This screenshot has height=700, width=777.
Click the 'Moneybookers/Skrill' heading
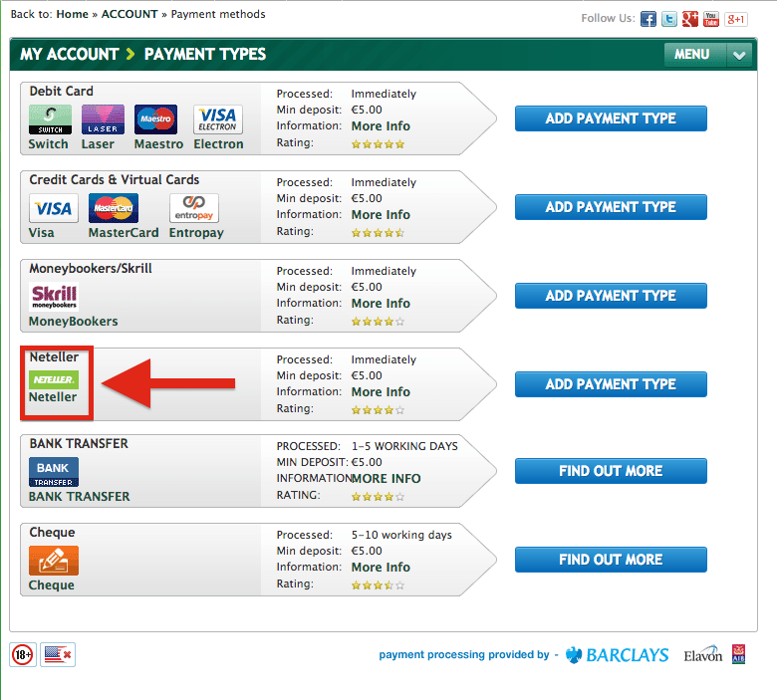coord(91,269)
